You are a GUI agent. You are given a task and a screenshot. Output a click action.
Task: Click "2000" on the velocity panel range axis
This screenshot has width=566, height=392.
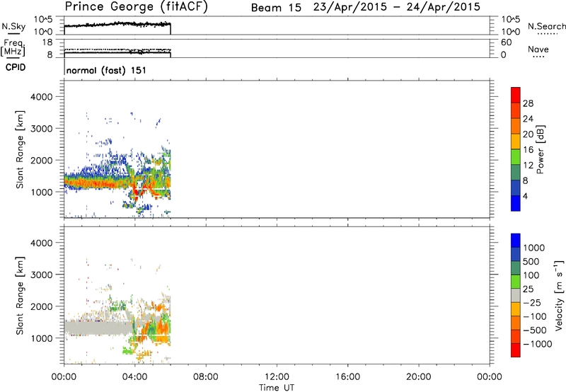pyautogui.click(x=41, y=306)
